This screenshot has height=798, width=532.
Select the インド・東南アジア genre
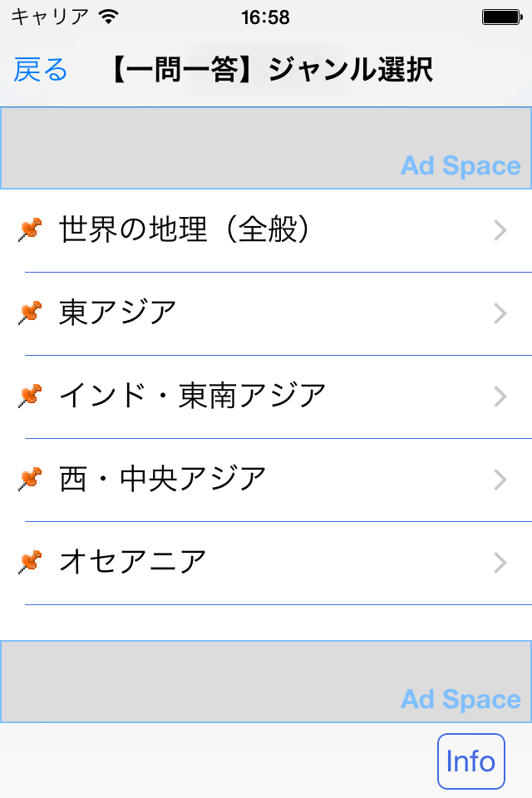click(x=192, y=397)
